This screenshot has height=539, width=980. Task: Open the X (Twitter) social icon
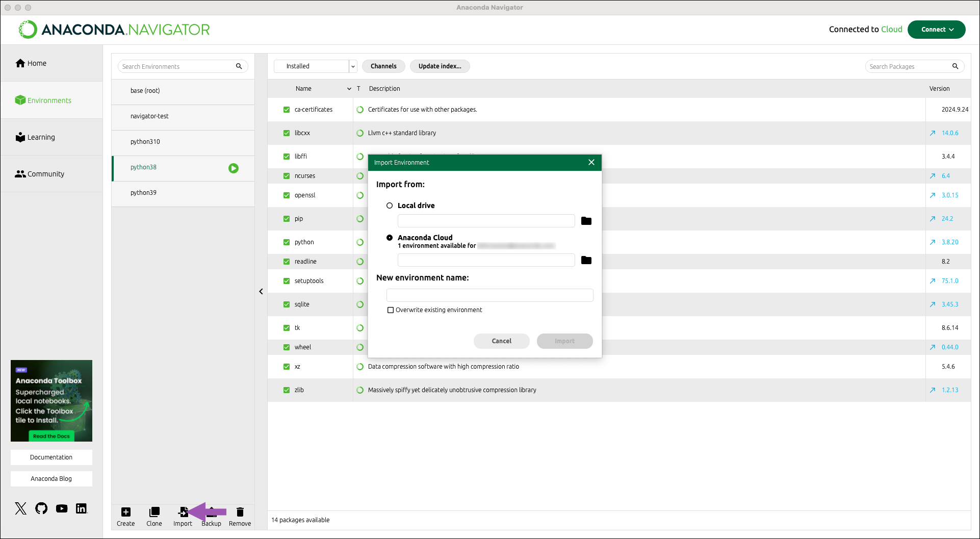tap(21, 508)
